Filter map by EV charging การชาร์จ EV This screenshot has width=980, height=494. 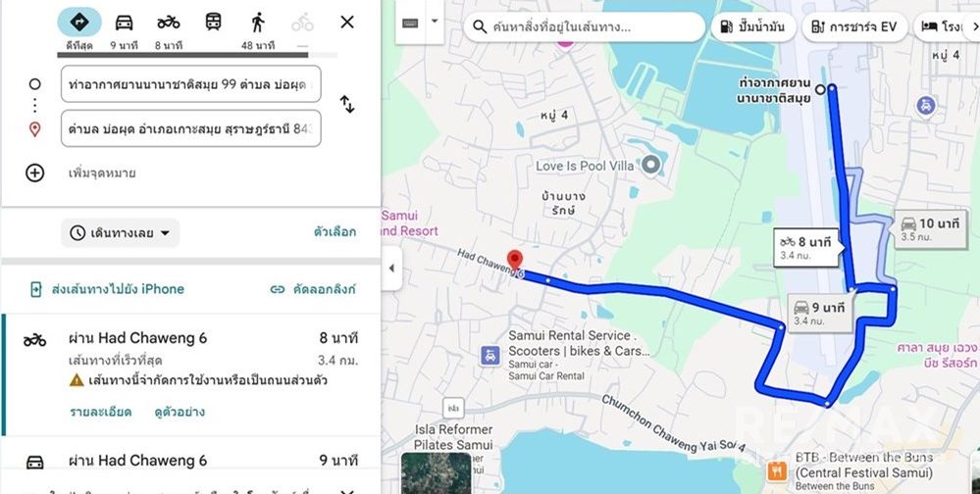click(851, 27)
